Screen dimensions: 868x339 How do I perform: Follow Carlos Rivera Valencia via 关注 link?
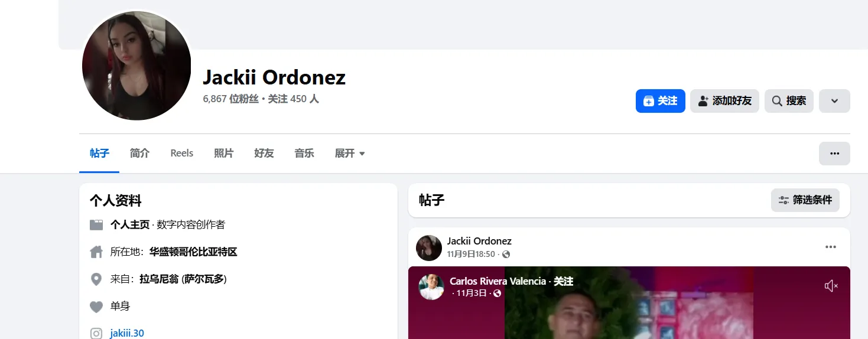pos(563,281)
